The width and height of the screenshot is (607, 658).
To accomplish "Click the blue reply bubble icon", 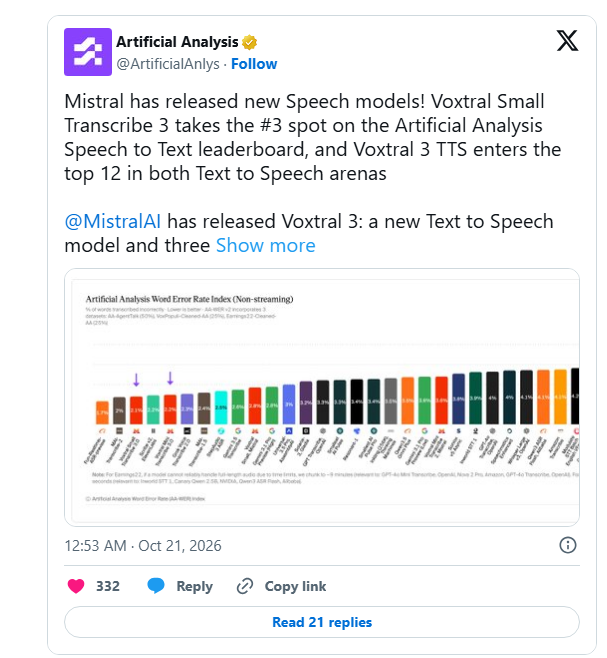I will 155,585.
